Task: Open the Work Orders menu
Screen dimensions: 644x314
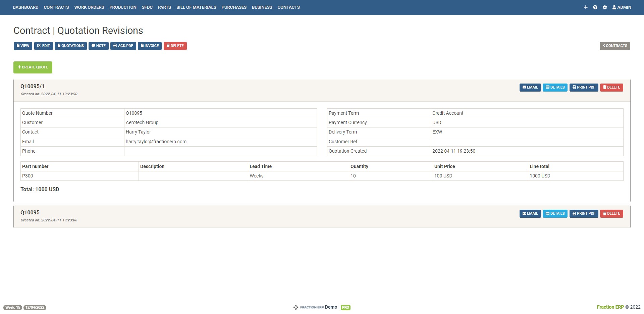Action: tap(89, 7)
